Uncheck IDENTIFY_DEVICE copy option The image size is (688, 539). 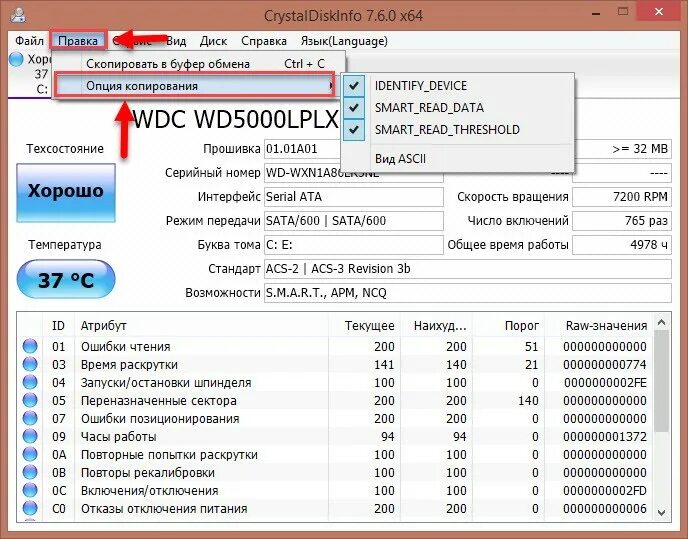(457, 86)
